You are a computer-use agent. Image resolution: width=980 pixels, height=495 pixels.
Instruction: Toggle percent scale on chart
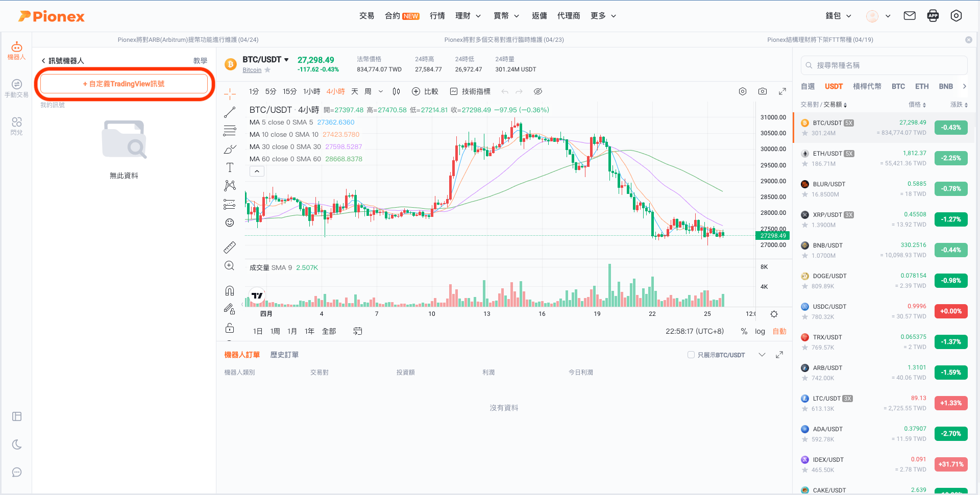click(744, 331)
